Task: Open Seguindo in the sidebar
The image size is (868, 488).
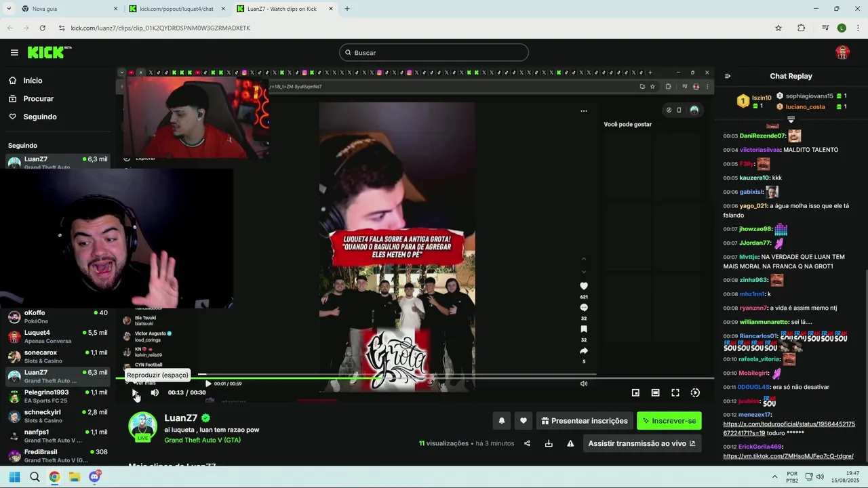Action: 40,117
